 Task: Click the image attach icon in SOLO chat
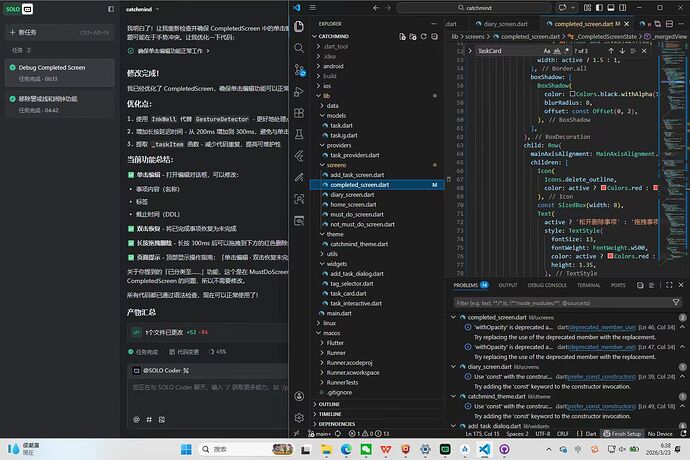point(162,420)
